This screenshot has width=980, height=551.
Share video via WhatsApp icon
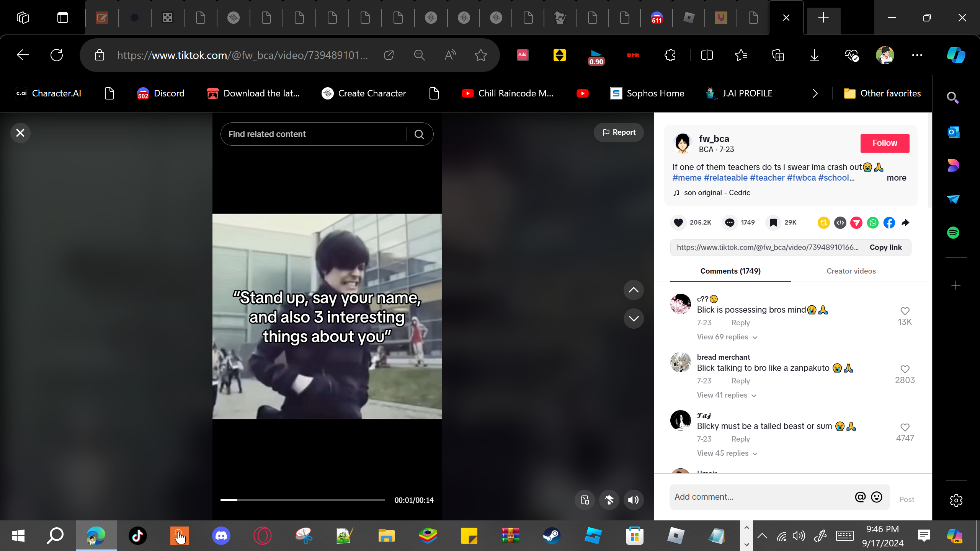(x=873, y=223)
